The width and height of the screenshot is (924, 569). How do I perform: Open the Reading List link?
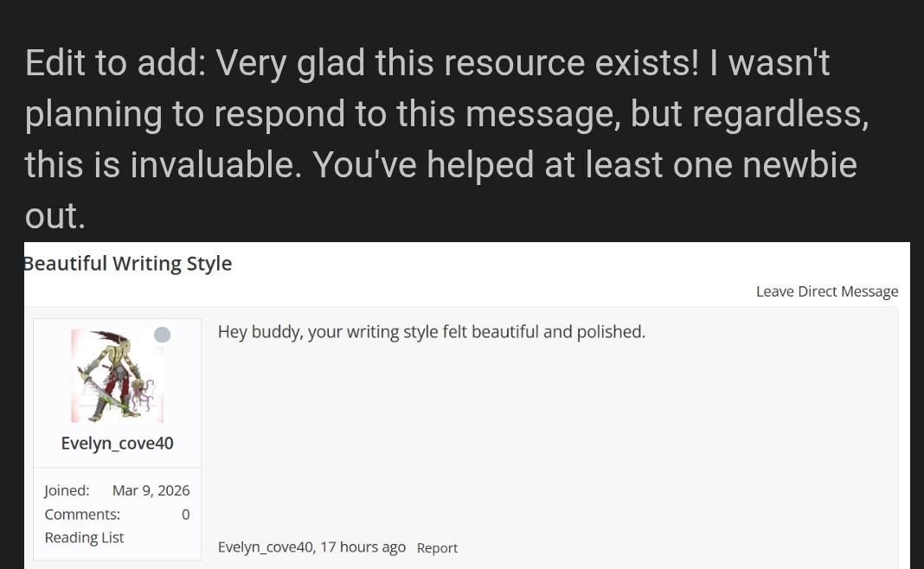click(x=84, y=537)
